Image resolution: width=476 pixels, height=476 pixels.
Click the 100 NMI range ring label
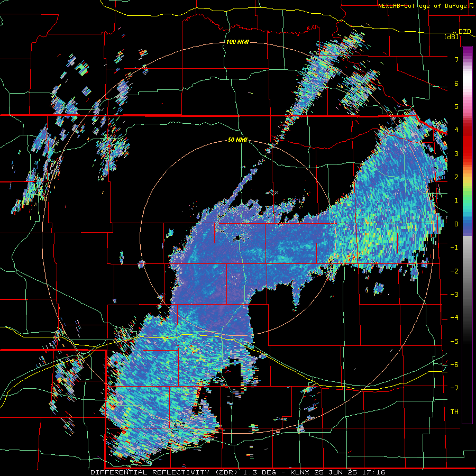[237, 42]
